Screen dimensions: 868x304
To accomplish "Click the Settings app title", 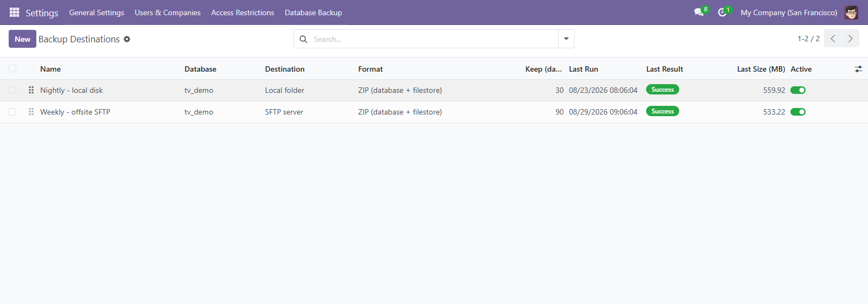I will click(42, 12).
